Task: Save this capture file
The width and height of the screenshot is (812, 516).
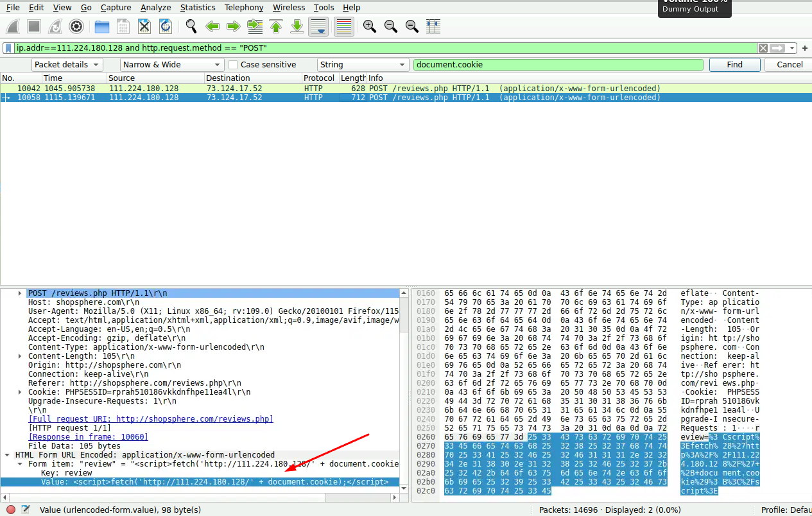Action: [x=123, y=26]
